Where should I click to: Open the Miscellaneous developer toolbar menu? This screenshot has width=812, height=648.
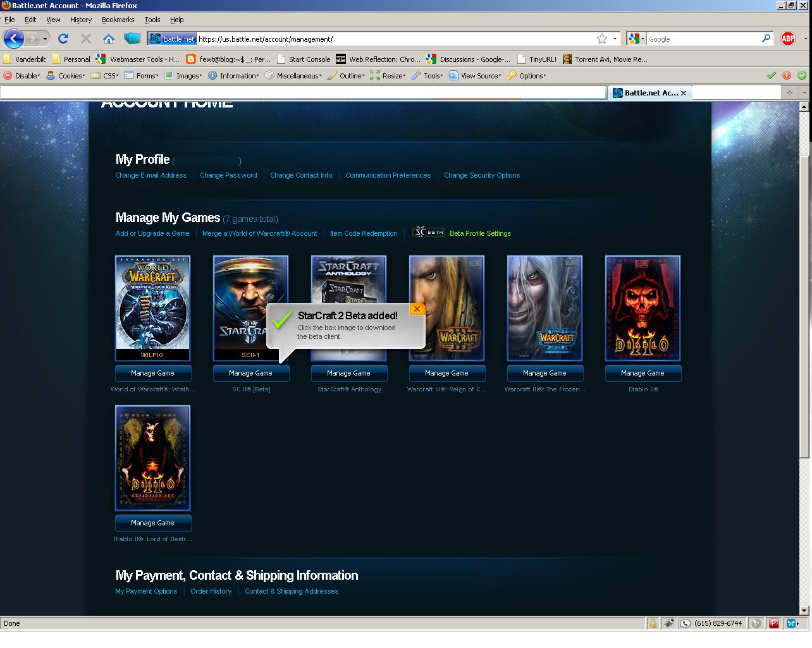[x=293, y=76]
